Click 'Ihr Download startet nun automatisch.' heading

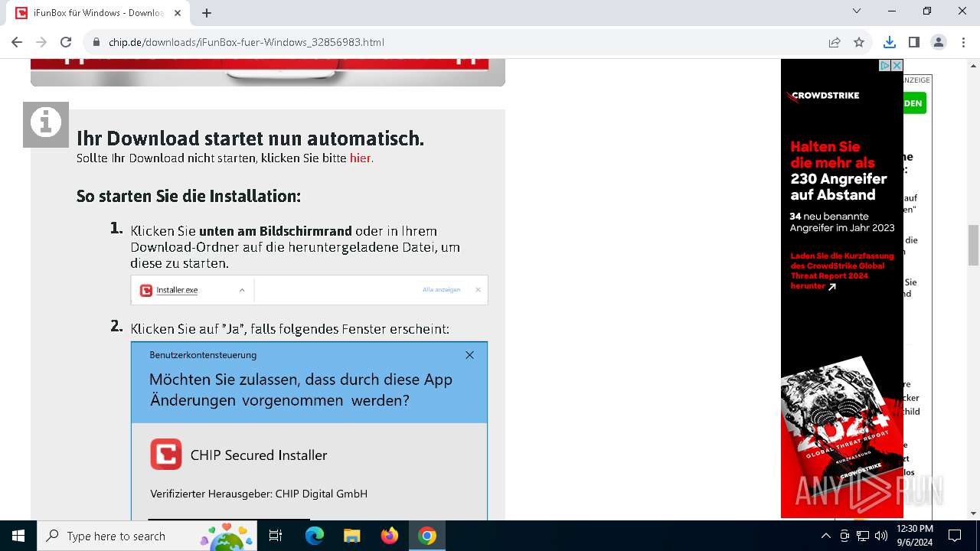pyautogui.click(x=250, y=139)
